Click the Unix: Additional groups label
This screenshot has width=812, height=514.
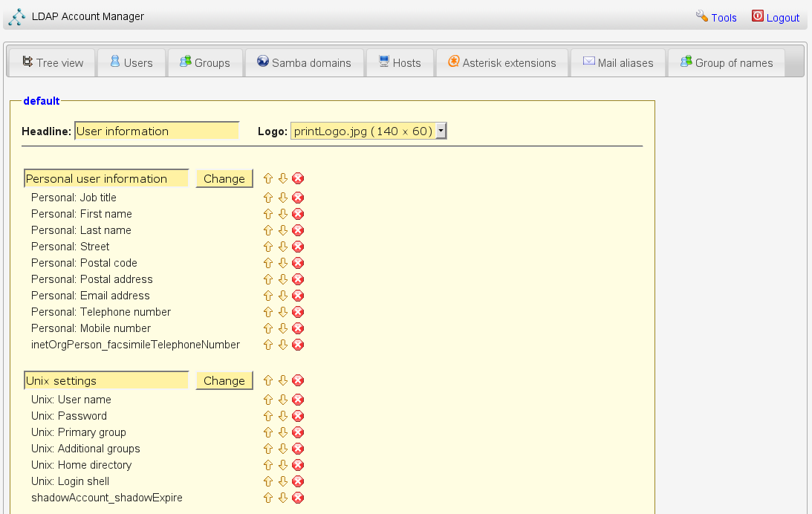(x=85, y=449)
